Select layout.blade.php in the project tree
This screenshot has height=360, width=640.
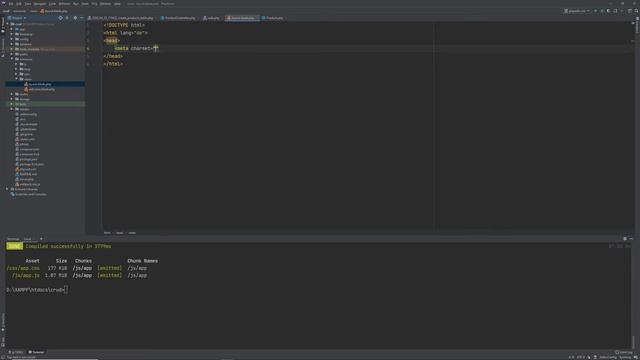(x=40, y=84)
